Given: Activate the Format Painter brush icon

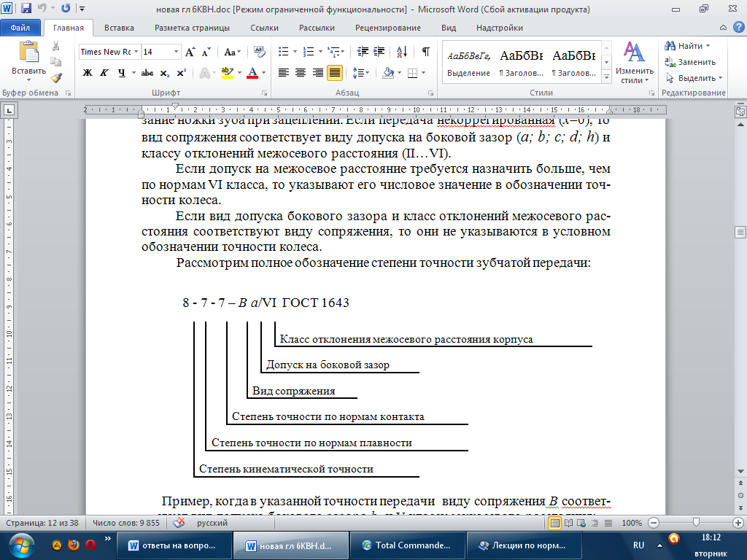Looking at the screenshot, I should [56, 77].
